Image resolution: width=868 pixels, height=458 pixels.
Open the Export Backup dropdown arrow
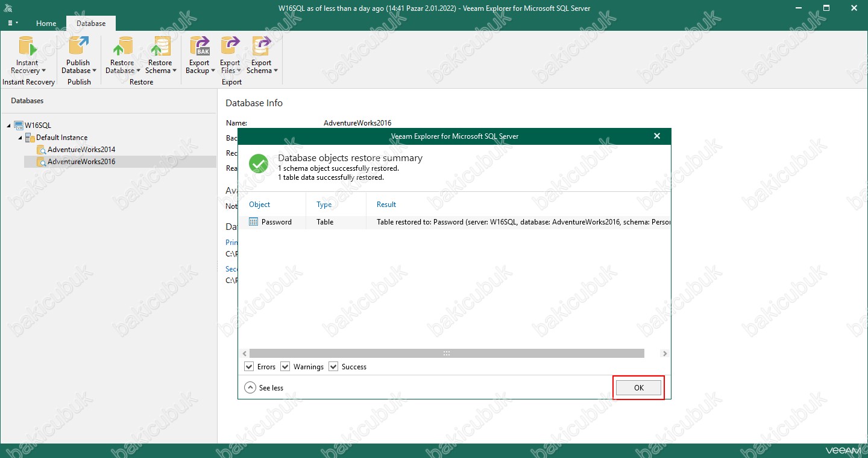[x=213, y=71]
